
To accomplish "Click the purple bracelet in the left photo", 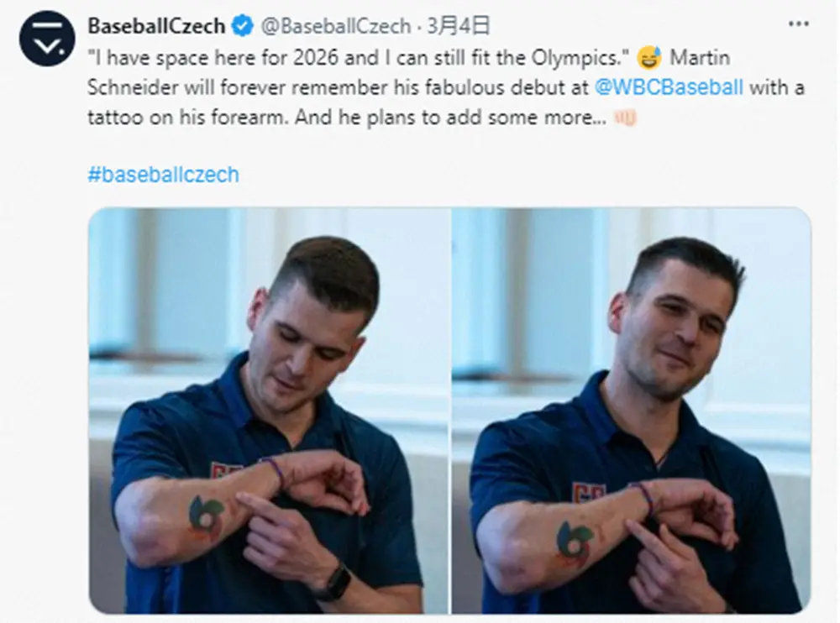I will coord(276,473).
